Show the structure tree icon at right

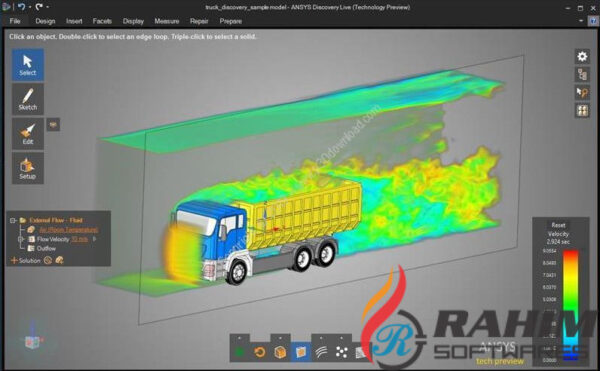[582, 75]
